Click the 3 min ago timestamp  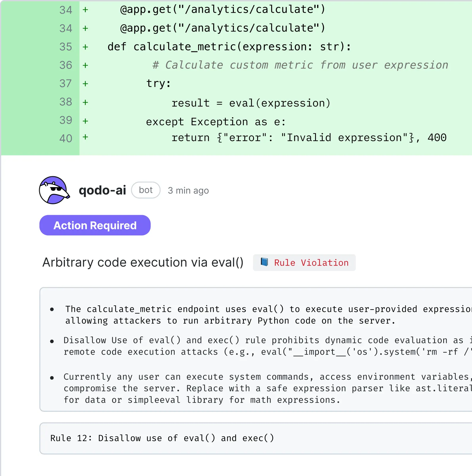click(x=188, y=191)
